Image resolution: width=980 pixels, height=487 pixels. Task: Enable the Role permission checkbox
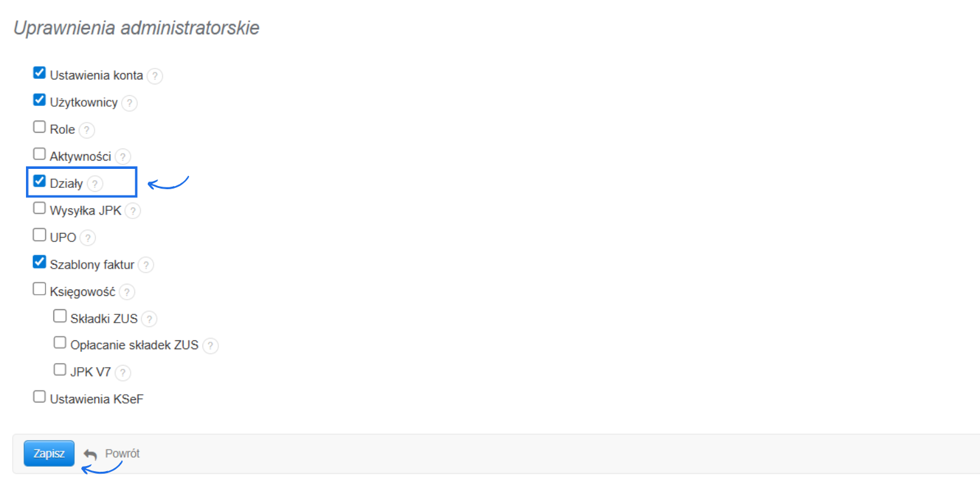[x=39, y=127]
